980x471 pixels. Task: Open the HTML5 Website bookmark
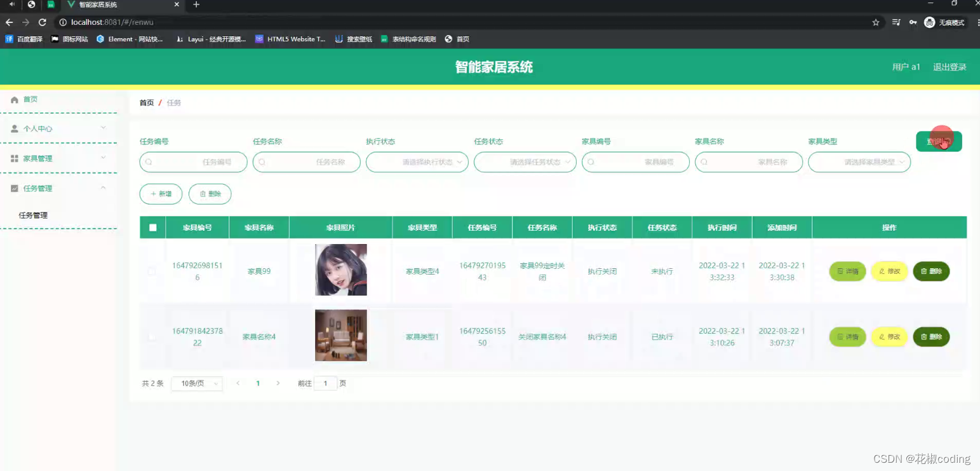pos(290,39)
